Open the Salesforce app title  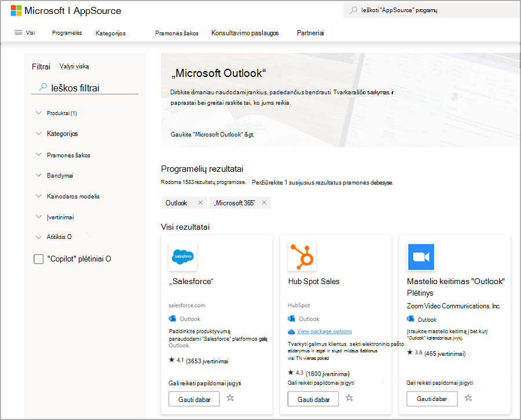(x=191, y=282)
